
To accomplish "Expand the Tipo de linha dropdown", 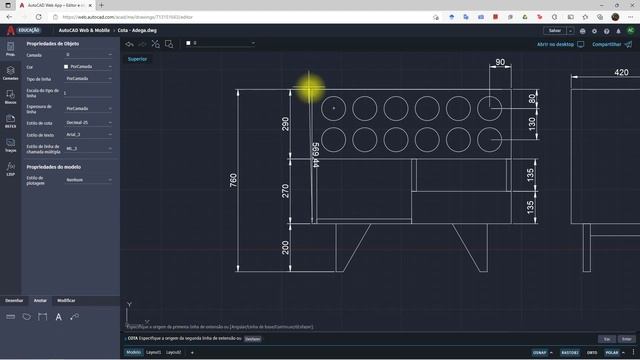I will point(88,78).
